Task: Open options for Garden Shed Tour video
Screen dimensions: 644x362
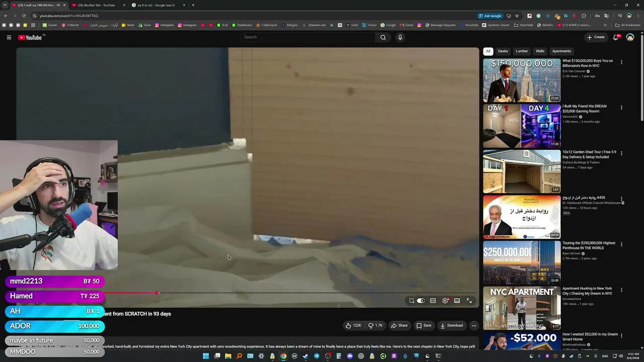Action: click(621, 153)
